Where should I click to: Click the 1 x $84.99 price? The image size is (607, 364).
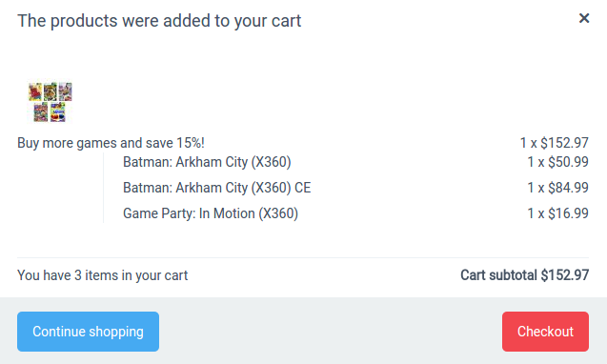[x=557, y=188]
